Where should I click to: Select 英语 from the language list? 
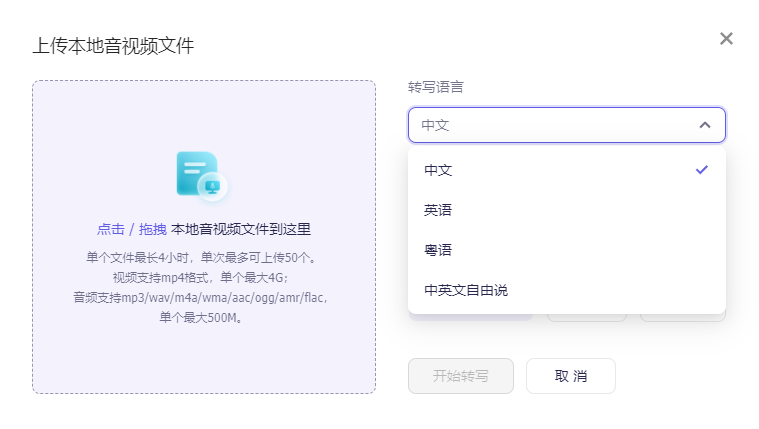coord(438,210)
